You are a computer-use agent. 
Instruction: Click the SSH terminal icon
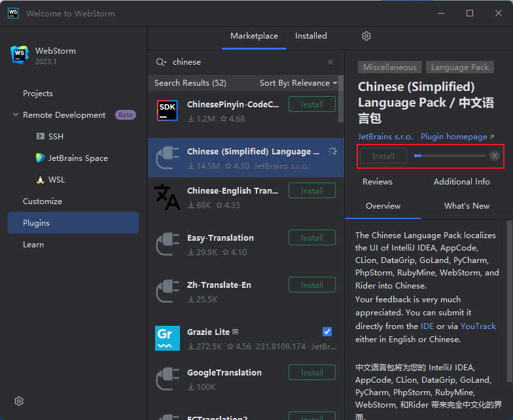point(41,136)
